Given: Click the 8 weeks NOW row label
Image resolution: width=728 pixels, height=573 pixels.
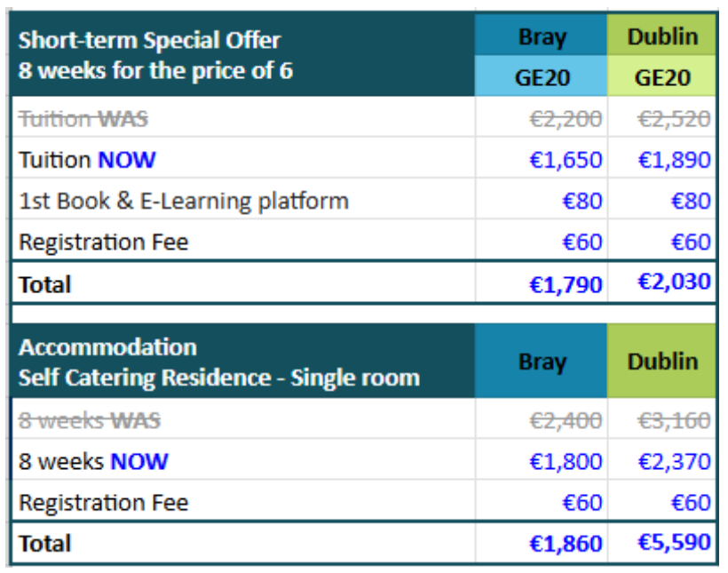Looking at the screenshot, I should point(93,462).
